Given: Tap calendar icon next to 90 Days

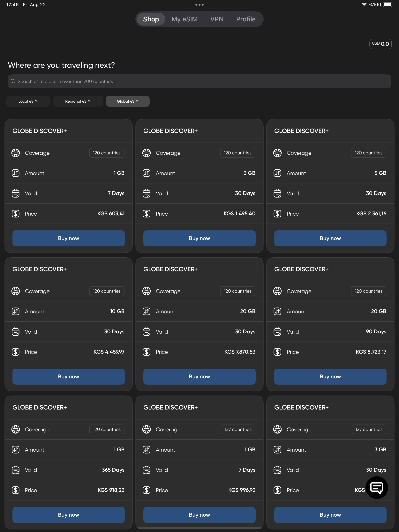Looking at the screenshot, I should click(x=277, y=332).
